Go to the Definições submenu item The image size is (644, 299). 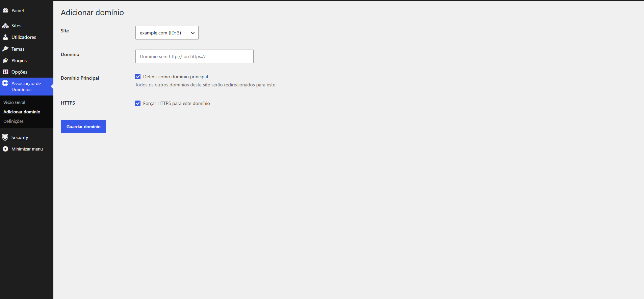point(14,121)
